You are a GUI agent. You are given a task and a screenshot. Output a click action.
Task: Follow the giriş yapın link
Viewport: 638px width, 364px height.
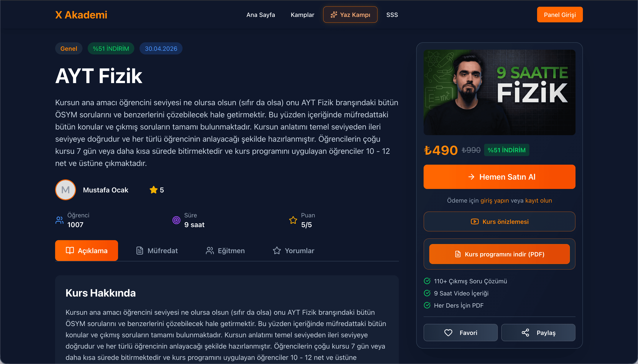[494, 201]
